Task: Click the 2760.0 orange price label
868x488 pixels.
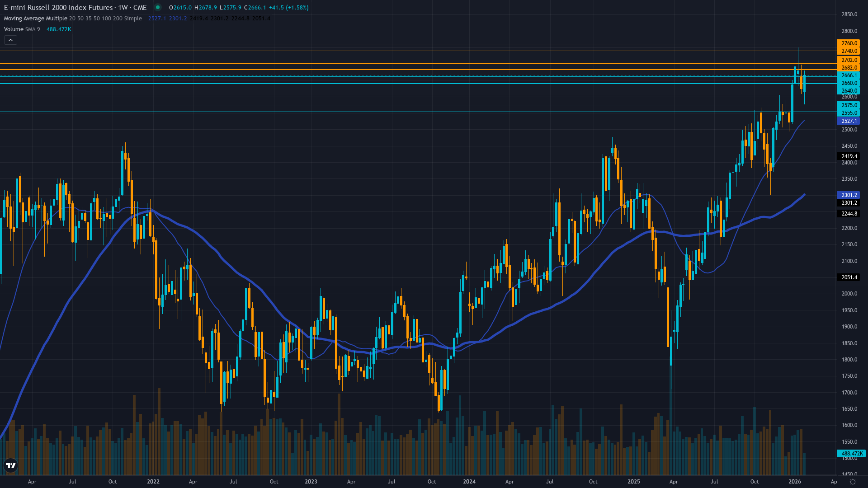Action: (x=849, y=43)
